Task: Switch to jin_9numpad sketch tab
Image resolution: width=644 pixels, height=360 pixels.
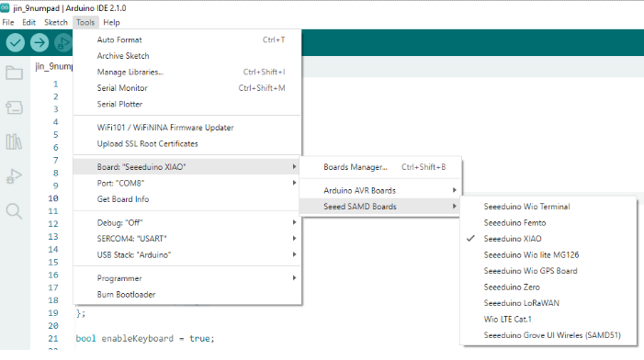Action: point(53,66)
